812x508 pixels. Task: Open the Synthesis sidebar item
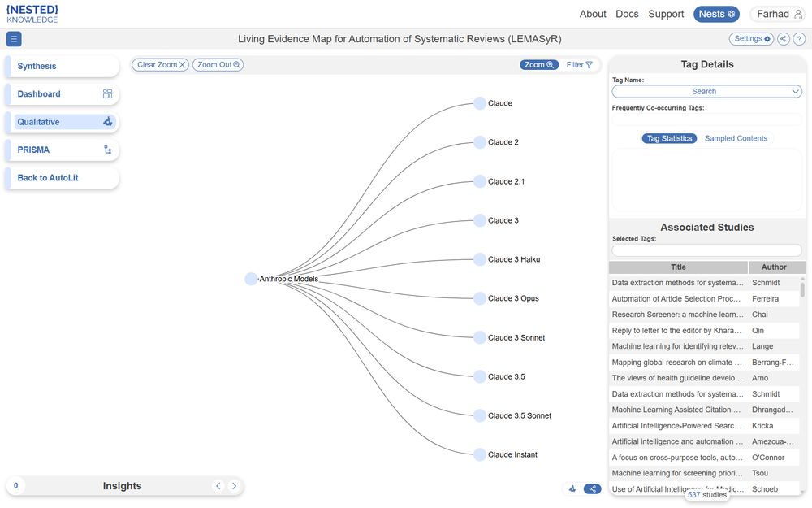(63, 67)
